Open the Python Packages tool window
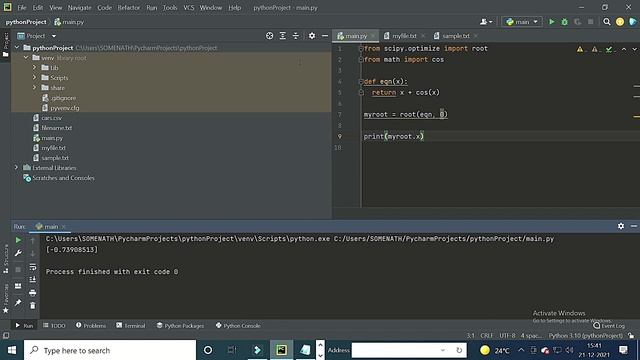 point(180,326)
